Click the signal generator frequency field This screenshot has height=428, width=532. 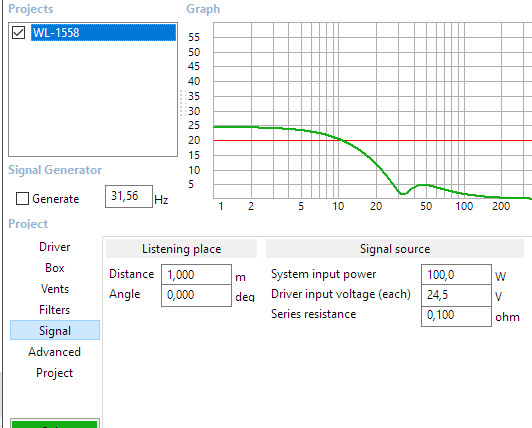click(129, 196)
